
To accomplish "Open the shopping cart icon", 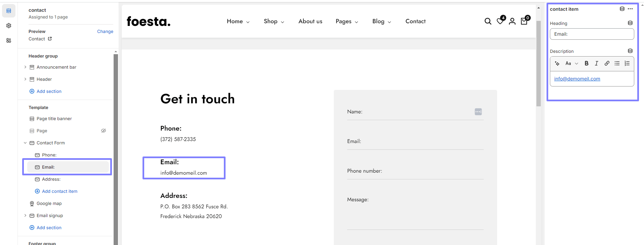I will [524, 21].
